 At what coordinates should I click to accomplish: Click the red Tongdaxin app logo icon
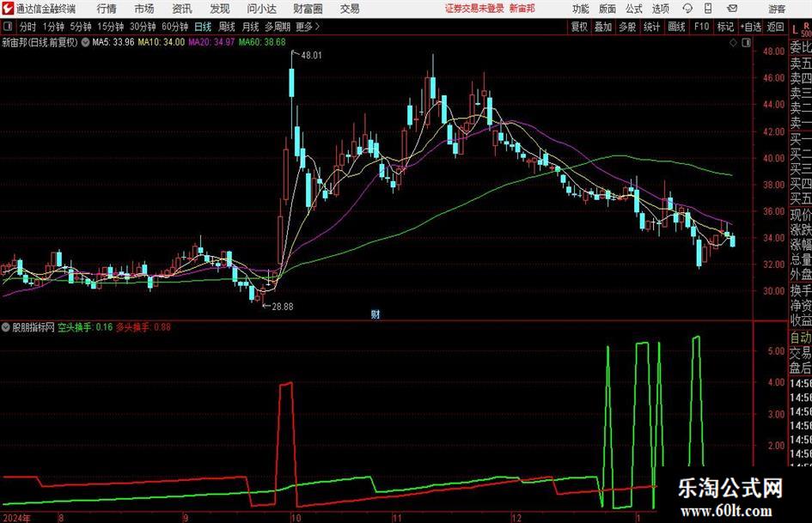tap(8, 9)
